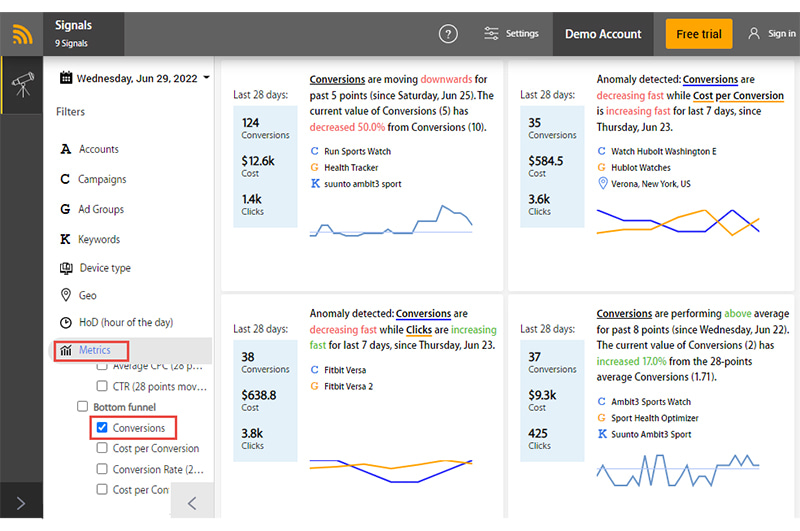Click the ad group icon beside Fitbit Versa 2
Image resolution: width=800 pixels, height=531 pixels.
tap(314, 386)
